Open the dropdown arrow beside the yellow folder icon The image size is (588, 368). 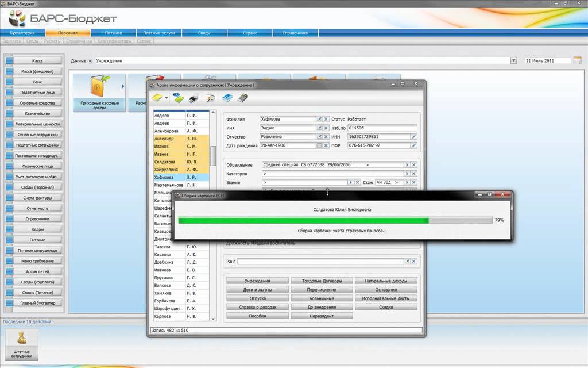167,98
